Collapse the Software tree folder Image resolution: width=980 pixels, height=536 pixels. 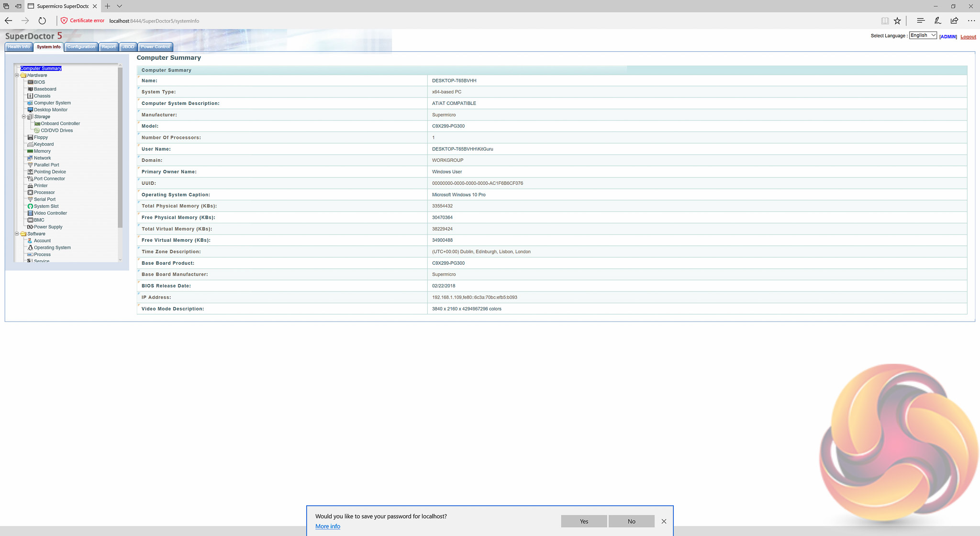[x=17, y=234]
